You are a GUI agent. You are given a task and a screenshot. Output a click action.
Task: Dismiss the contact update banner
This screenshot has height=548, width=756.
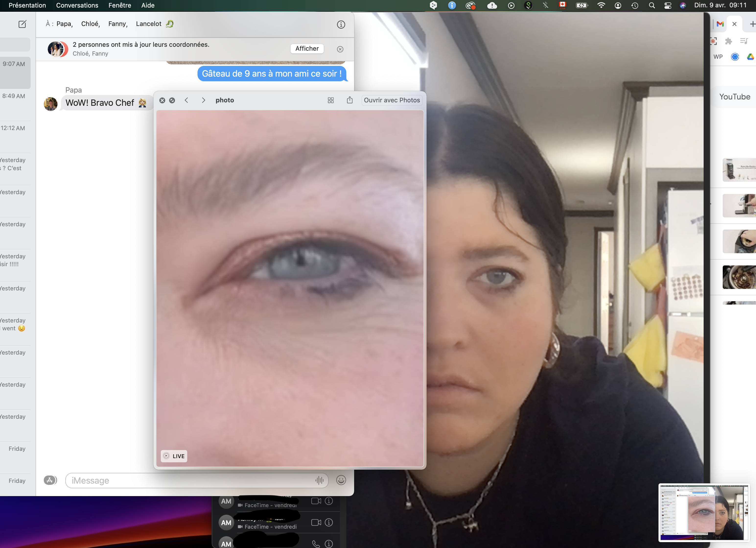(x=340, y=49)
